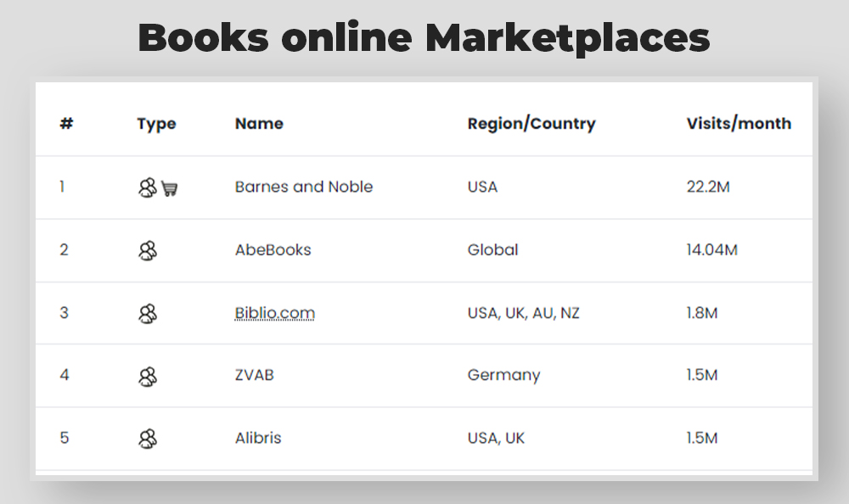Click the people icon in ZVAB row
849x504 pixels.
tap(147, 376)
